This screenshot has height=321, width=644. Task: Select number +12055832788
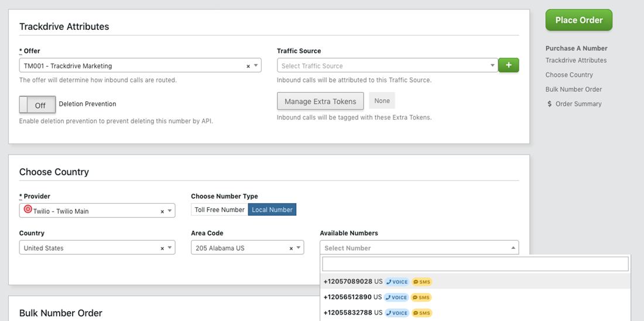point(475,313)
